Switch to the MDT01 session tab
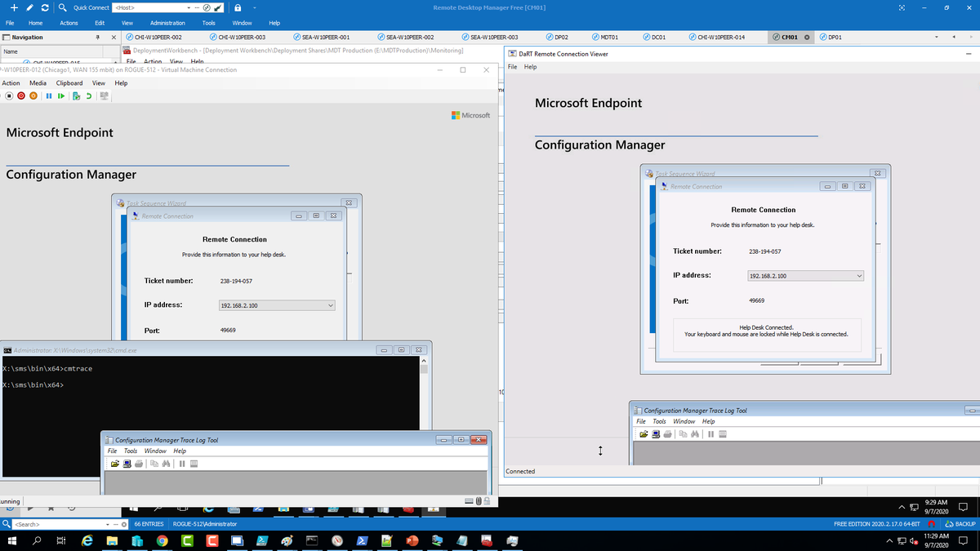Image resolution: width=980 pixels, height=551 pixels. pyautogui.click(x=604, y=38)
